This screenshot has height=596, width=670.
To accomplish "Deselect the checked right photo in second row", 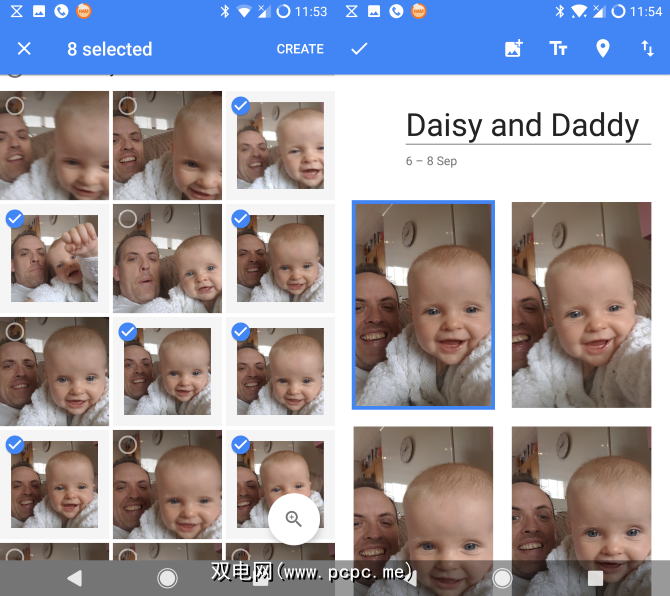I will [x=280, y=258].
